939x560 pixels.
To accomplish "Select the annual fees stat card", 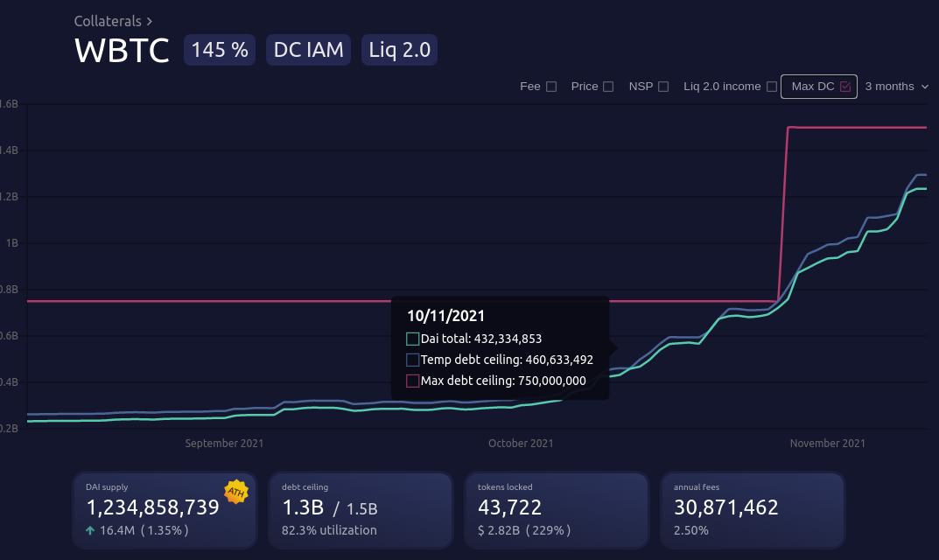I will point(753,511).
